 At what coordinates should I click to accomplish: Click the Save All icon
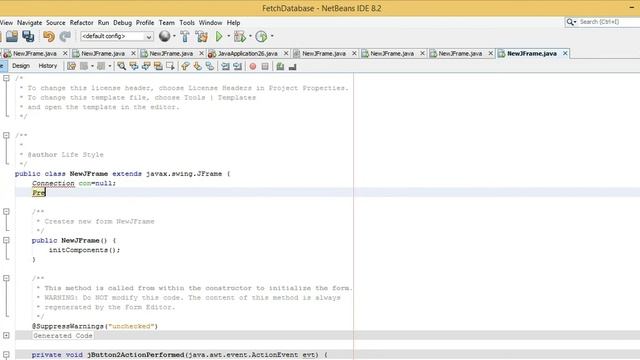point(28,36)
